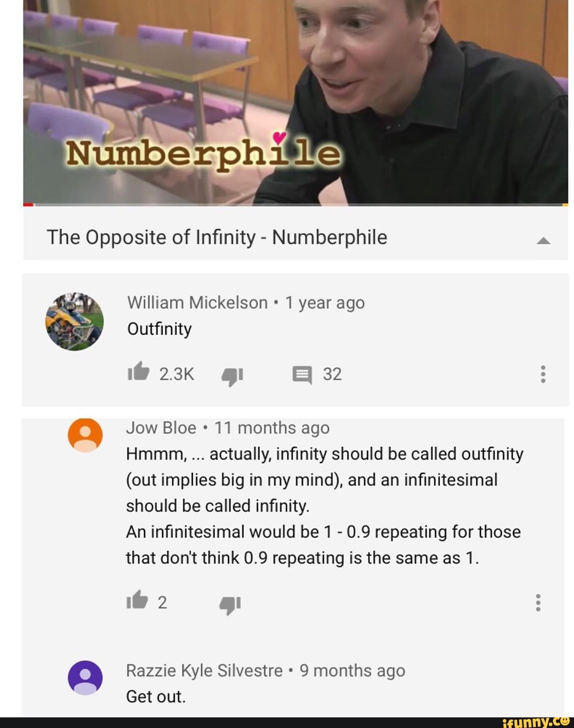Image resolution: width=574 pixels, height=728 pixels.
Task: Open William Mickelson's profile picture
Action: click(74, 321)
